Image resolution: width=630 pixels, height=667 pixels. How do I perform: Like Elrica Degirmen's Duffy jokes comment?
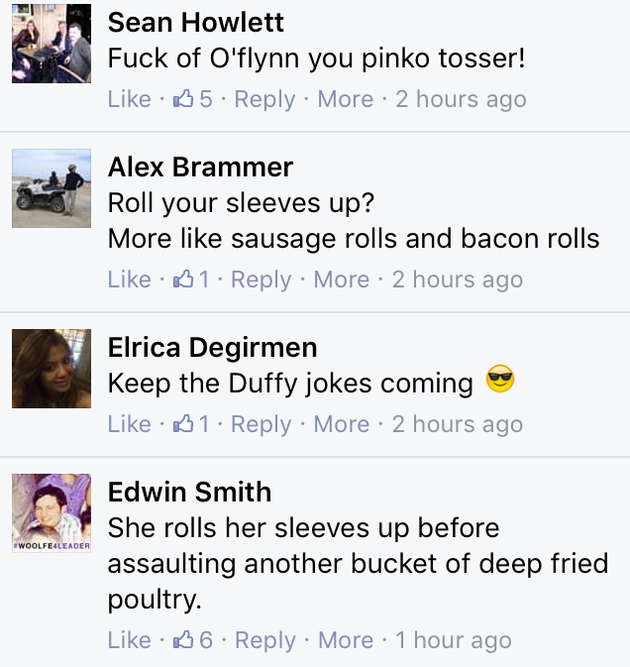click(x=129, y=424)
